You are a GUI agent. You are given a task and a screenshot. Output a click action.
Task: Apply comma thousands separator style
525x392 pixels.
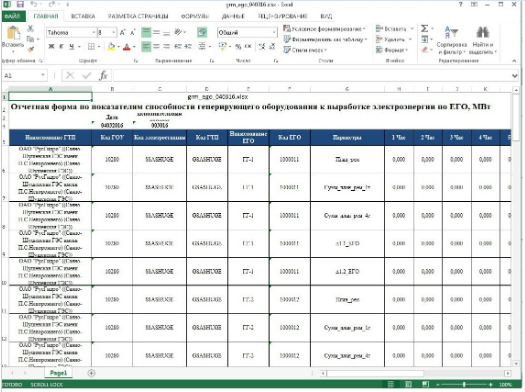coord(248,47)
